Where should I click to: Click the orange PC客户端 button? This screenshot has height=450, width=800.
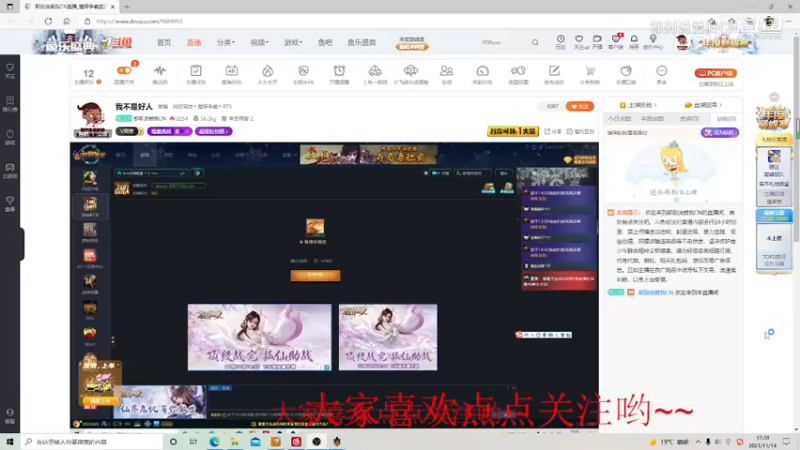point(715,73)
